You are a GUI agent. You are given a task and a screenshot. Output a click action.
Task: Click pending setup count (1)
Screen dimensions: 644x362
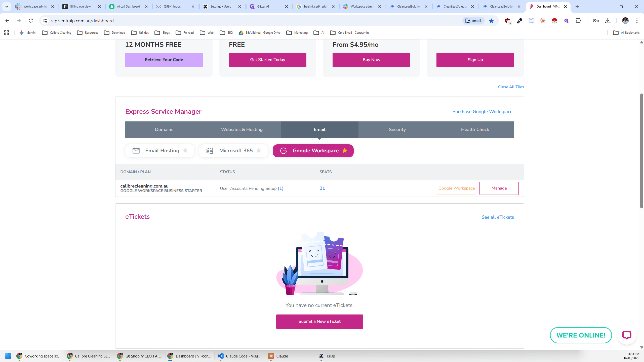click(x=280, y=188)
